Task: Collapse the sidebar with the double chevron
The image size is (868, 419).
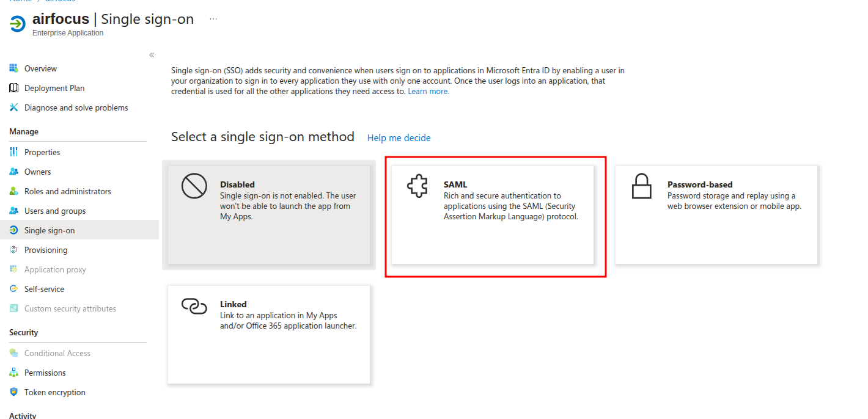Action: point(152,55)
